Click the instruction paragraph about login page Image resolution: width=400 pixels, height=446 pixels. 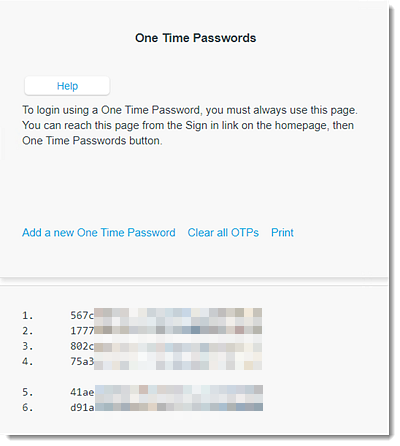click(190, 125)
